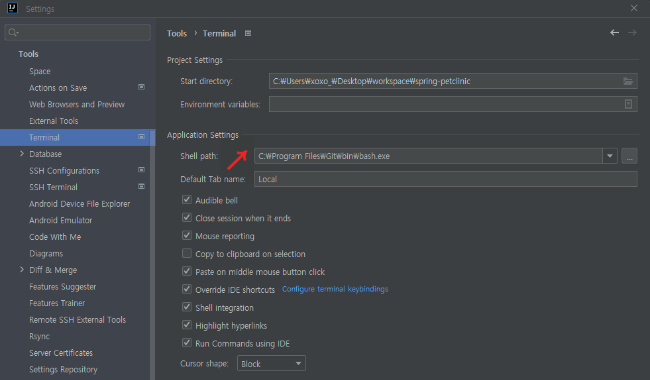Uncheck Run Commands using IDE
This screenshot has height=380, width=650.
coord(187,343)
